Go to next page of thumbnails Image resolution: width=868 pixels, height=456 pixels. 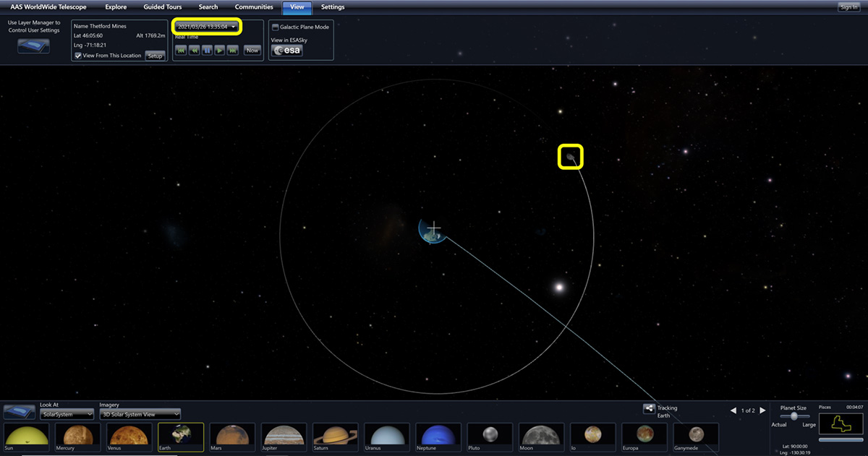coord(762,410)
